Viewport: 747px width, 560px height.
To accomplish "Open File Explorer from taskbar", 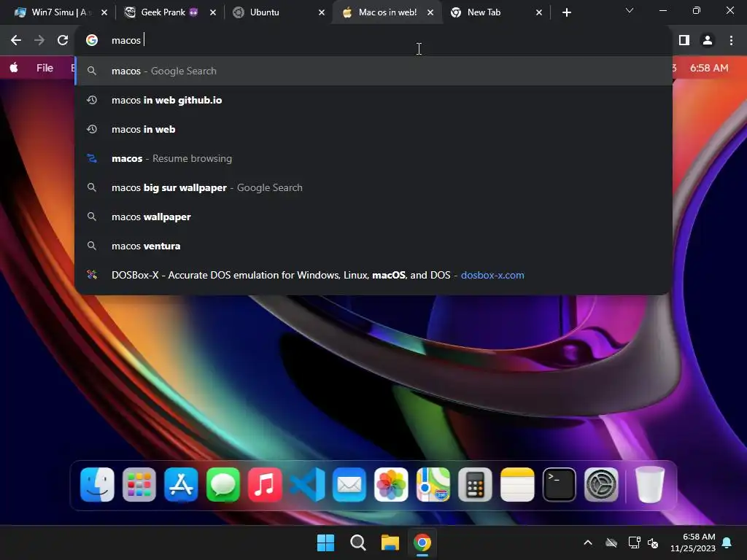I will 390,542.
